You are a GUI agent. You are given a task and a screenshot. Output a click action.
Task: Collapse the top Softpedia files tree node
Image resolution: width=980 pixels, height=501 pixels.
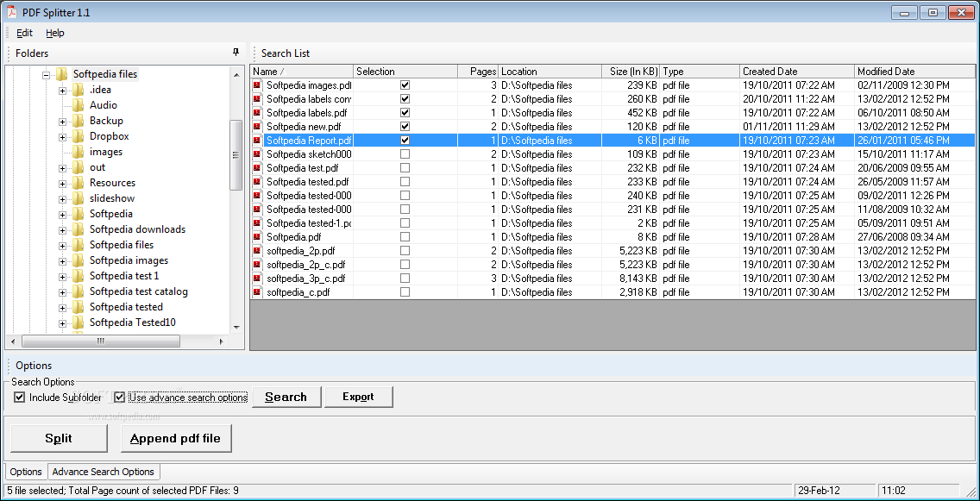point(47,75)
